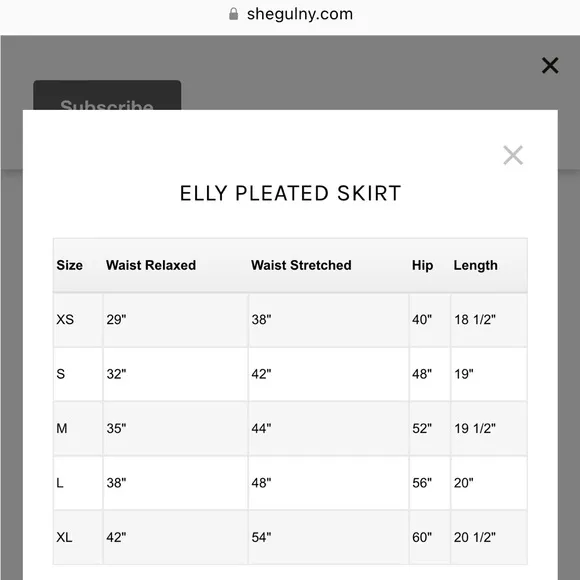Click the XL waist stretched 54" cell

point(329,537)
